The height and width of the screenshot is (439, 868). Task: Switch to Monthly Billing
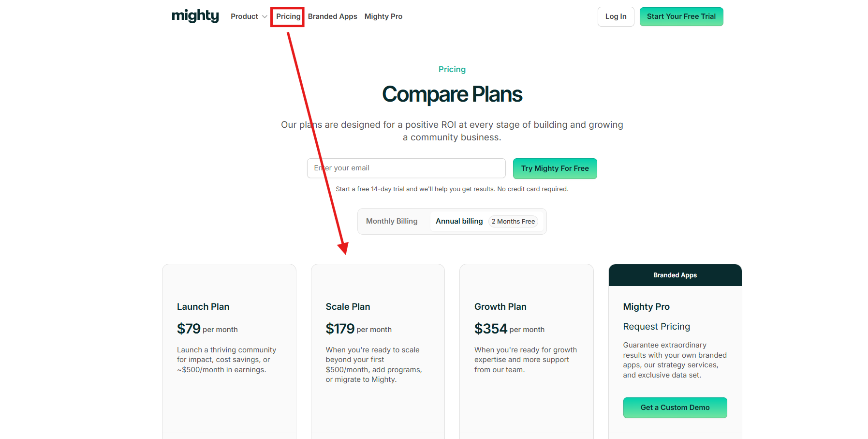click(x=392, y=221)
